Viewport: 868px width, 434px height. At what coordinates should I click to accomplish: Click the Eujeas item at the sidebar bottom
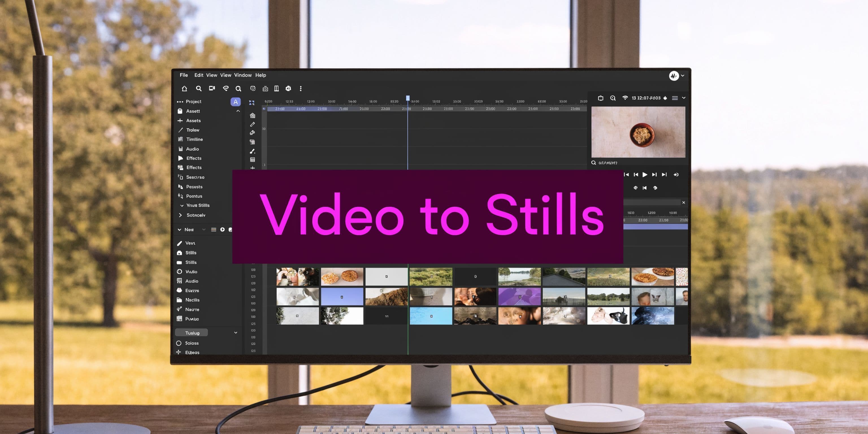[x=188, y=352]
